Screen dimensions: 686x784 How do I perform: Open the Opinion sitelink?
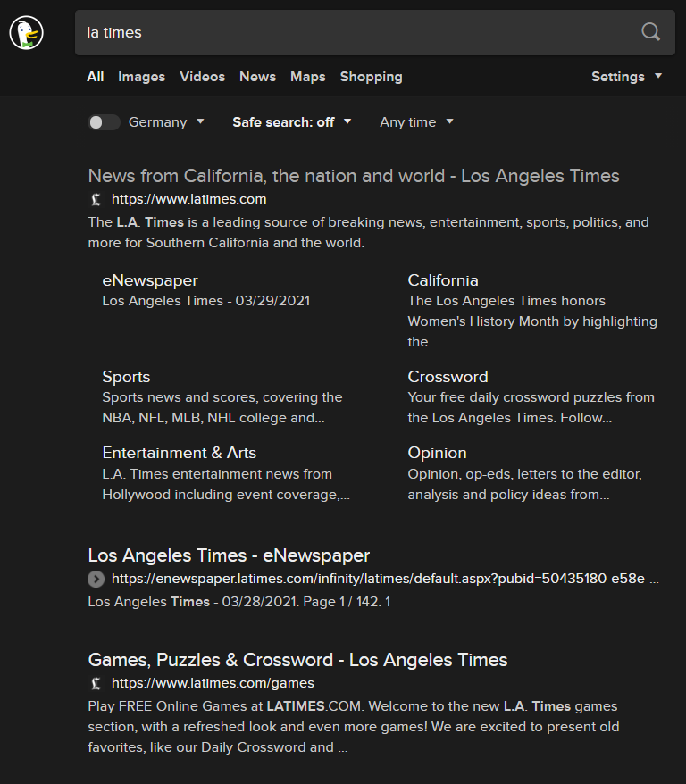click(437, 453)
